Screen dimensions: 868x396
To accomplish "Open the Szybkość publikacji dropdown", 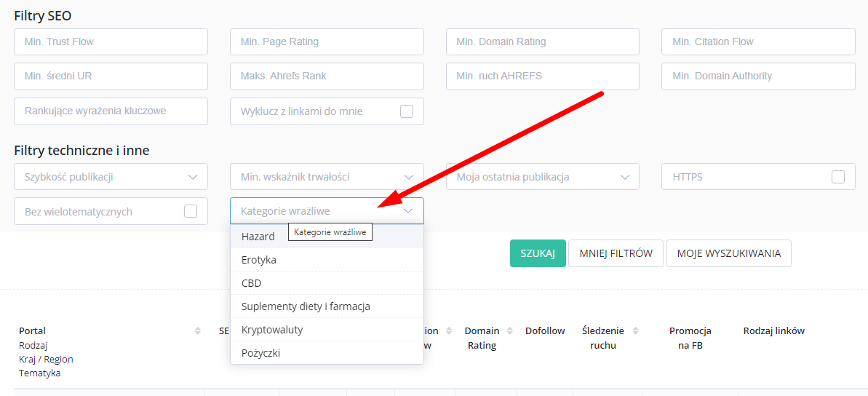I will tap(111, 177).
